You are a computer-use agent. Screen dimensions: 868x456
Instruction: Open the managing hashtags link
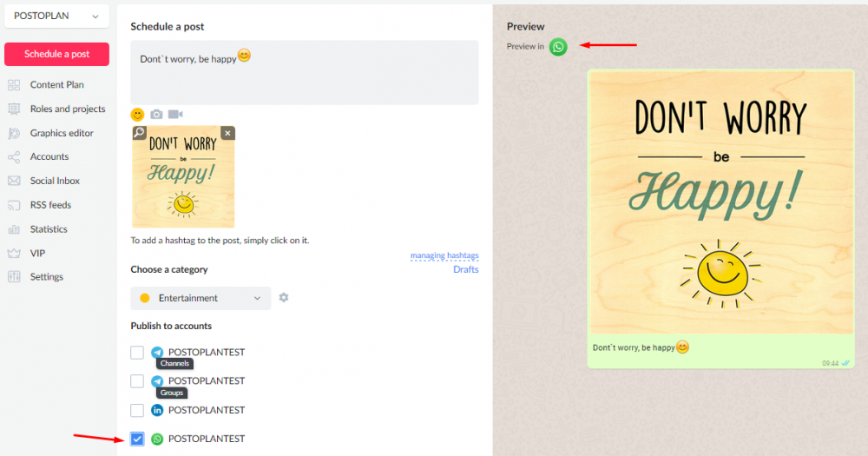[444, 255]
